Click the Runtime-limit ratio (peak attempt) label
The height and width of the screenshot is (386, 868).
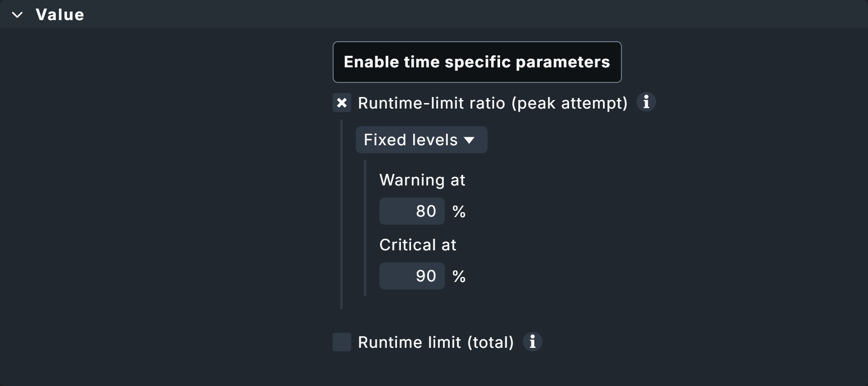coord(493,103)
